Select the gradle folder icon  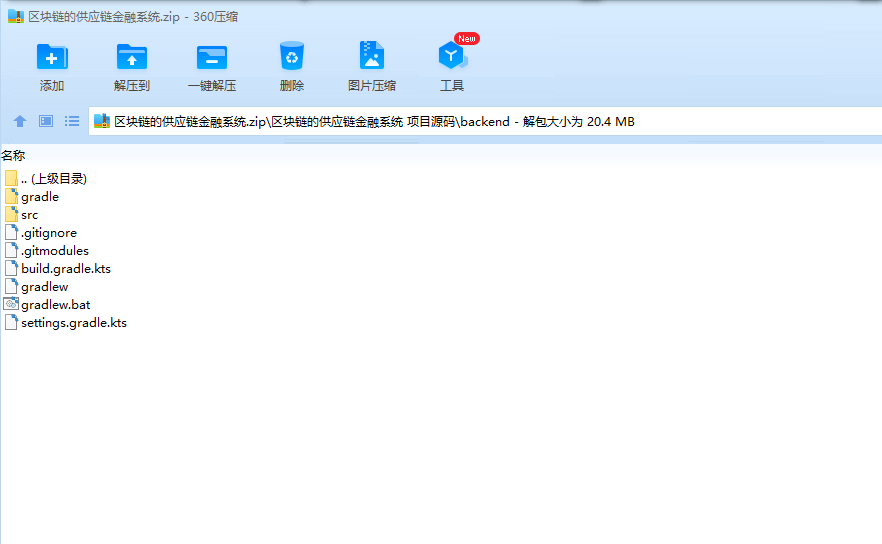(x=11, y=196)
